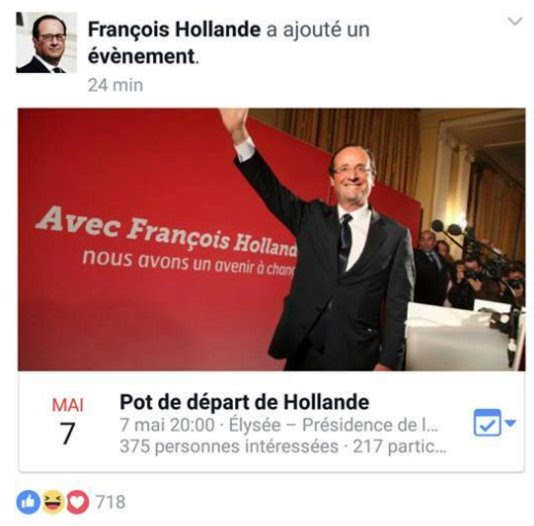
Task: Click the red Love heart reaction icon
Action: click(78, 502)
